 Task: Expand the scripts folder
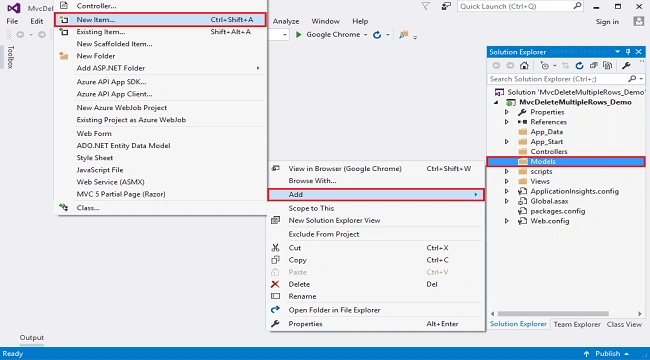(507, 171)
